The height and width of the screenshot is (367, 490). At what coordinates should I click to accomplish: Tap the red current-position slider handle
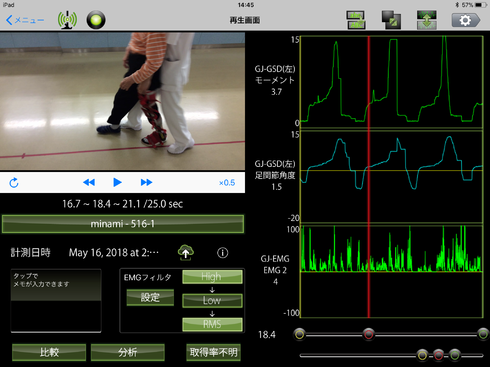[369, 334]
